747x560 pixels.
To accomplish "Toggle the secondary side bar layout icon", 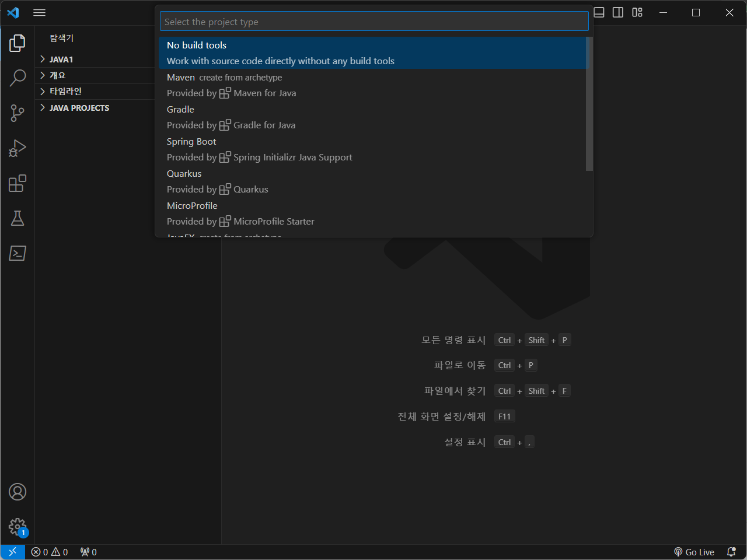I will click(x=618, y=12).
